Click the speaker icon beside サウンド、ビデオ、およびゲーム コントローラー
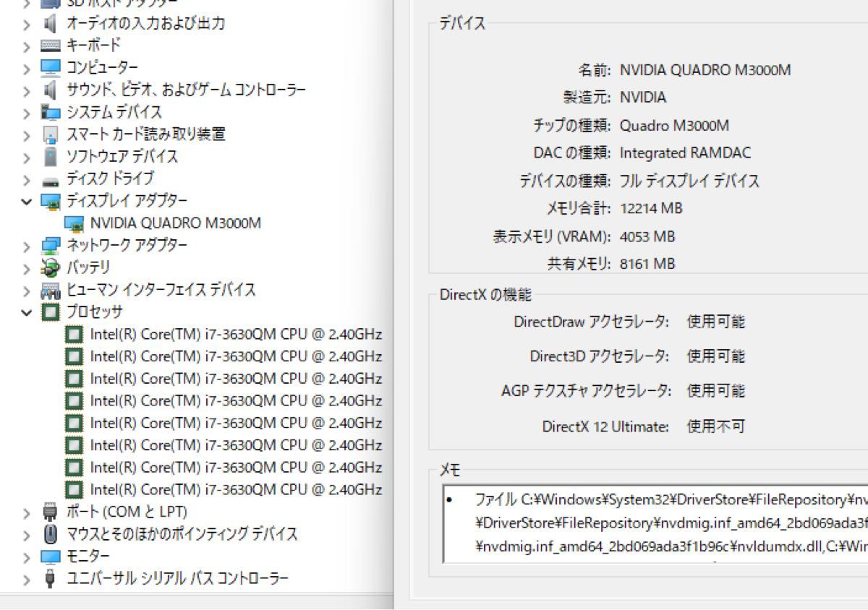 (x=50, y=90)
